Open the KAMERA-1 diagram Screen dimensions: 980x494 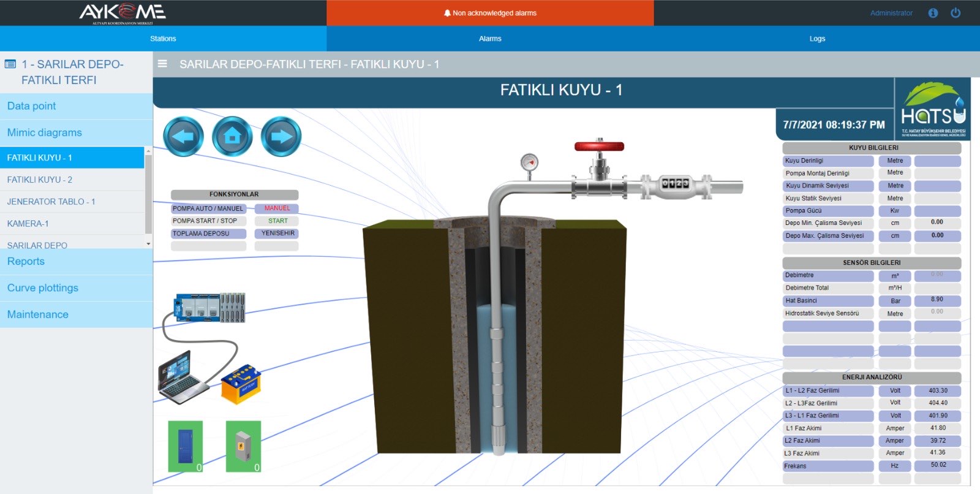click(x=72, y=224)
